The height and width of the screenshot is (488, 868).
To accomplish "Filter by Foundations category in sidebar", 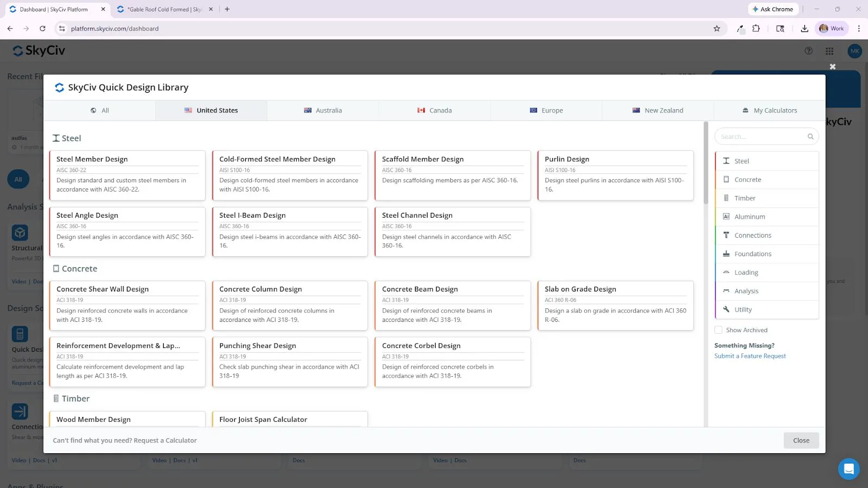I will (x=767, y=254).
